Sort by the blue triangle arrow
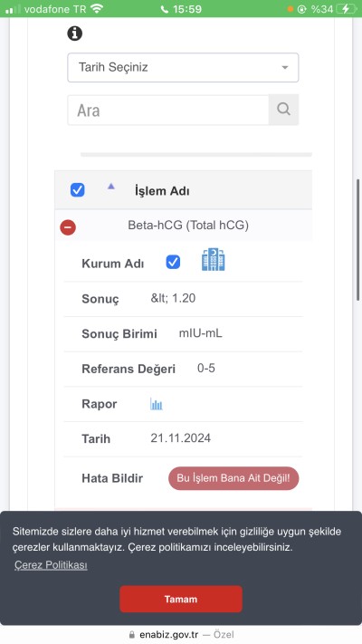Viewport: 362px width, 644px height. coord(110,186)
